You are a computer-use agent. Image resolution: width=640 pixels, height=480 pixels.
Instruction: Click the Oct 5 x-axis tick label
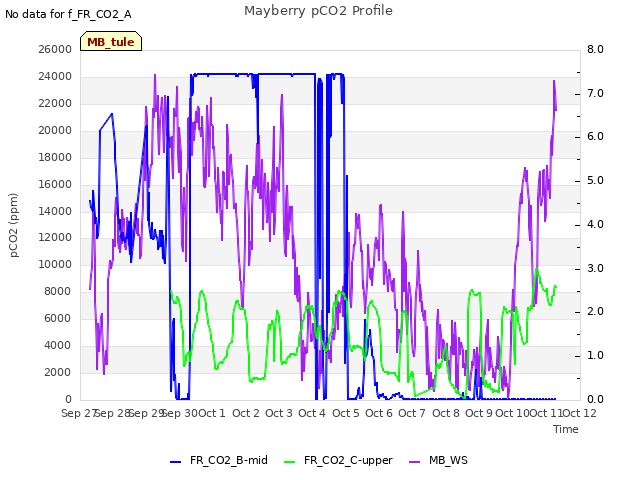(x=346, y=413)
